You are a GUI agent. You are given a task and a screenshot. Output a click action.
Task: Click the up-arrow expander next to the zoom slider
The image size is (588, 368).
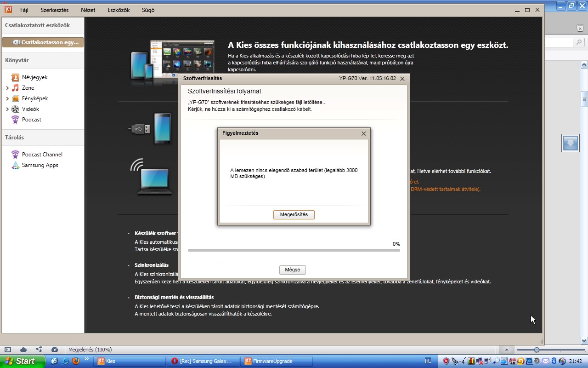(507, 350)
